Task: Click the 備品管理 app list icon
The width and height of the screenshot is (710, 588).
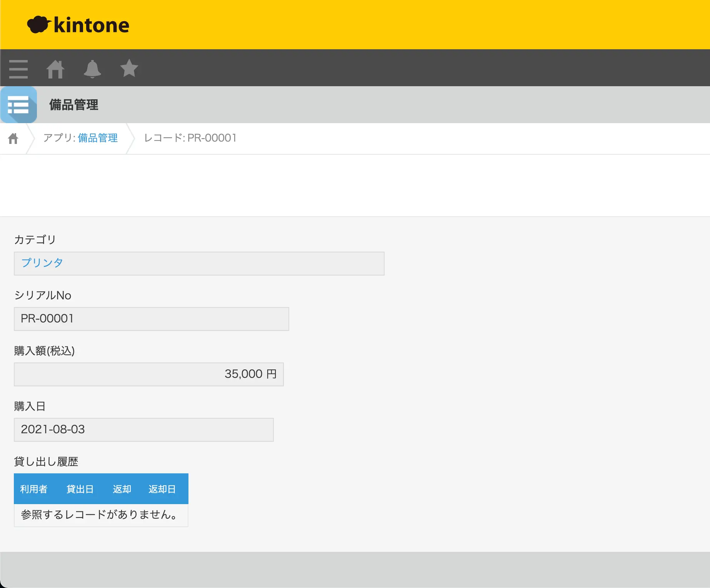Action: click(18, 105)
